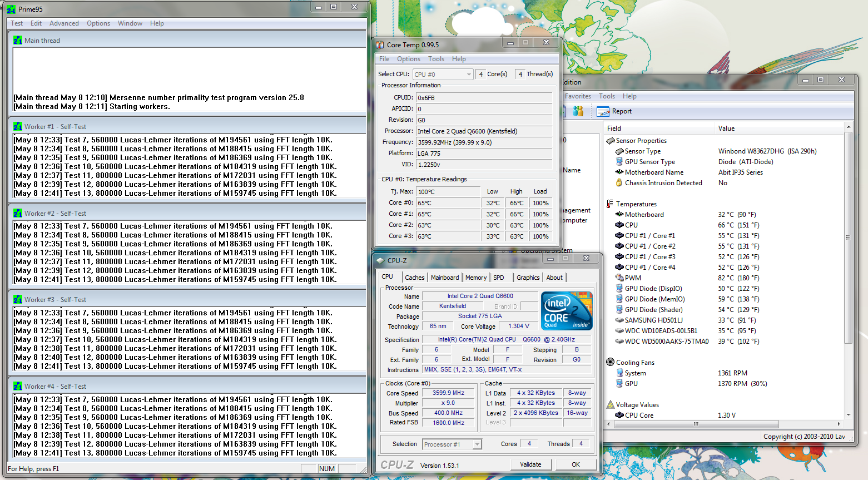Click the Frequency value field in Core Temp
The height and width of the screenshot is (480, 868).
pos(484,142)
